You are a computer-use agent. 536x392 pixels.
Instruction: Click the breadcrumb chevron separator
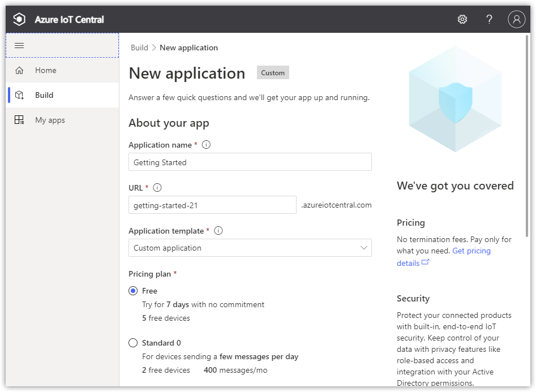[154, 48]
